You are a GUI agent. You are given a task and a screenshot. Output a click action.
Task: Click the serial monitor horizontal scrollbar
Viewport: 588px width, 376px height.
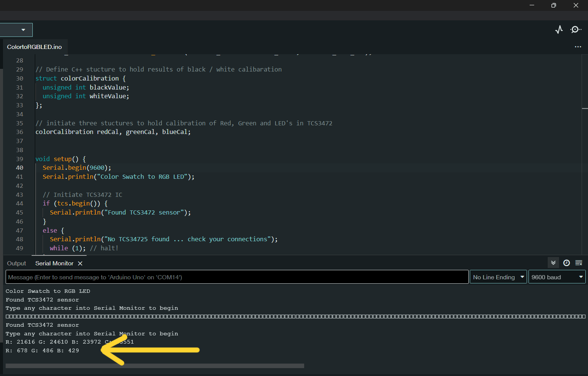tap(155, 366)
